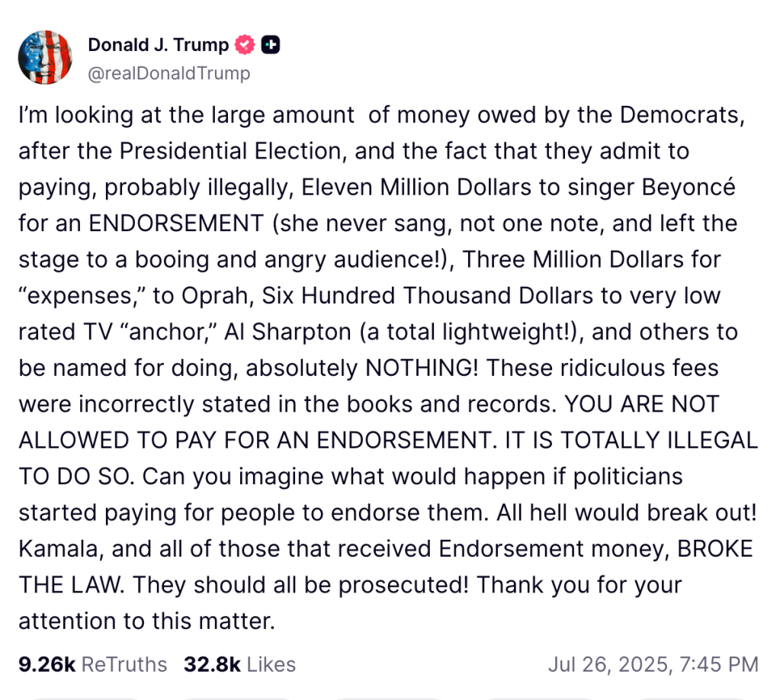View the 9.26k ReTruths count

[x=47, y=664]
